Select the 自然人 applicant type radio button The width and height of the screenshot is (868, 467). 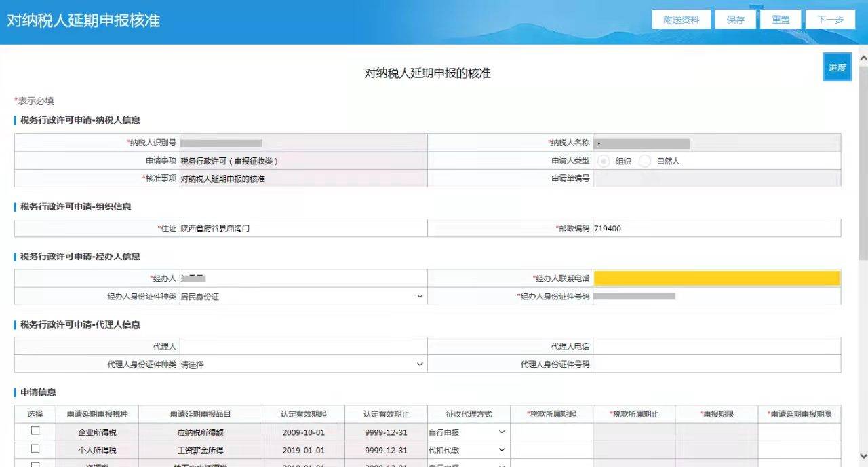644,161
